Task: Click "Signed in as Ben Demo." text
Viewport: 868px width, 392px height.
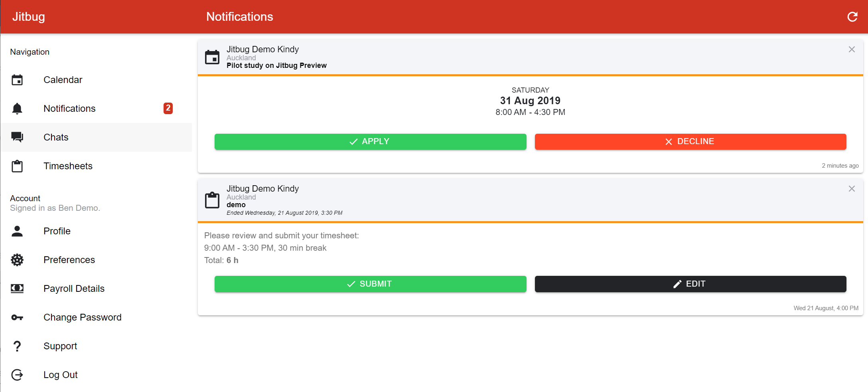Action: pyautogui.click(x=55, y=208)
